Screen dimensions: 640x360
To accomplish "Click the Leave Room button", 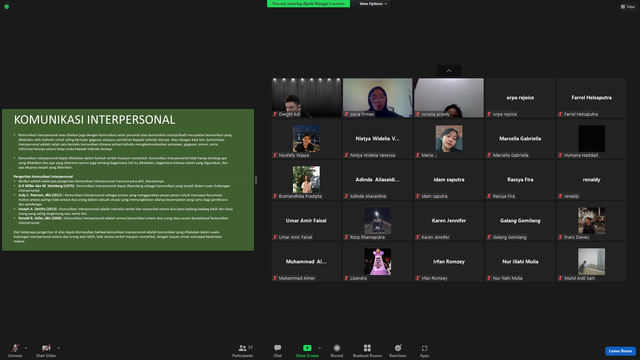I will (x=620, y=351).
